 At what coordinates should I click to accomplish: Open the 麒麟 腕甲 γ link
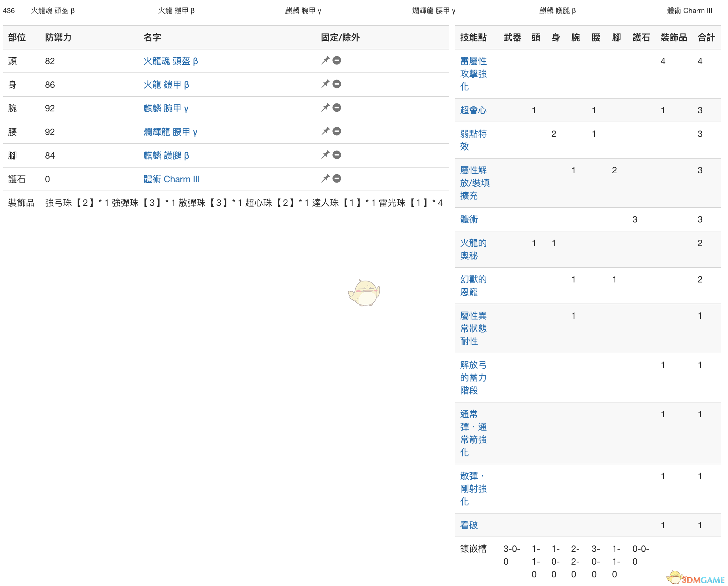[x=166, y=108]
